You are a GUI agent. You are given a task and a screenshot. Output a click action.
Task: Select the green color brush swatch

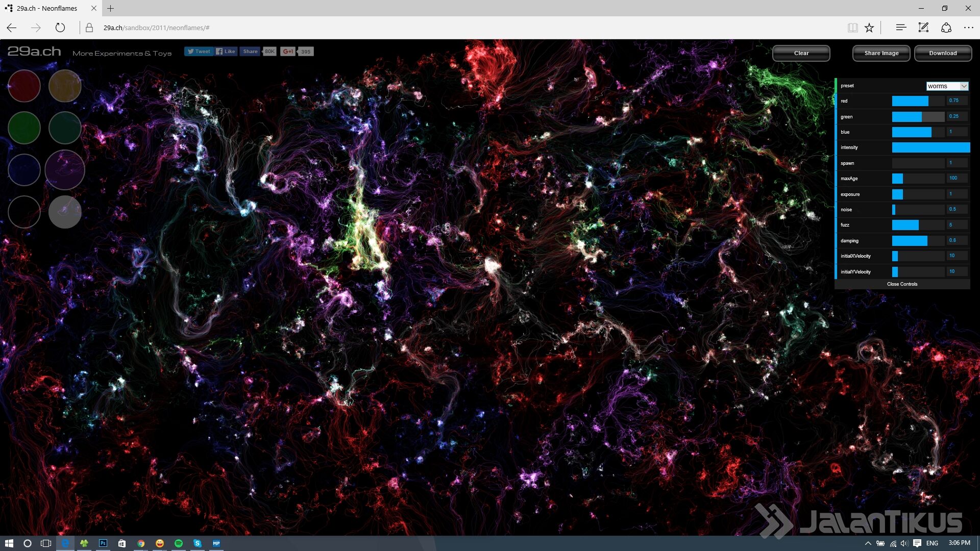pyautogui.click(x=24, y=128)
